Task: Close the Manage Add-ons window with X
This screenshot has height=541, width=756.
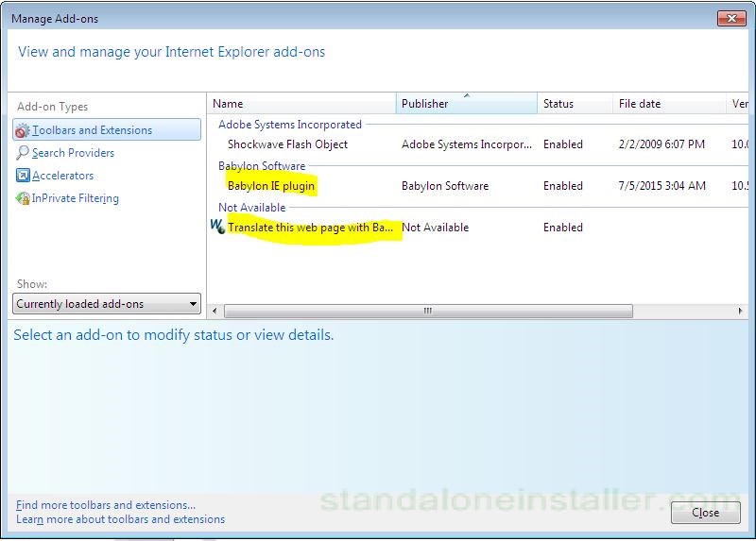Action: (731, 18)
